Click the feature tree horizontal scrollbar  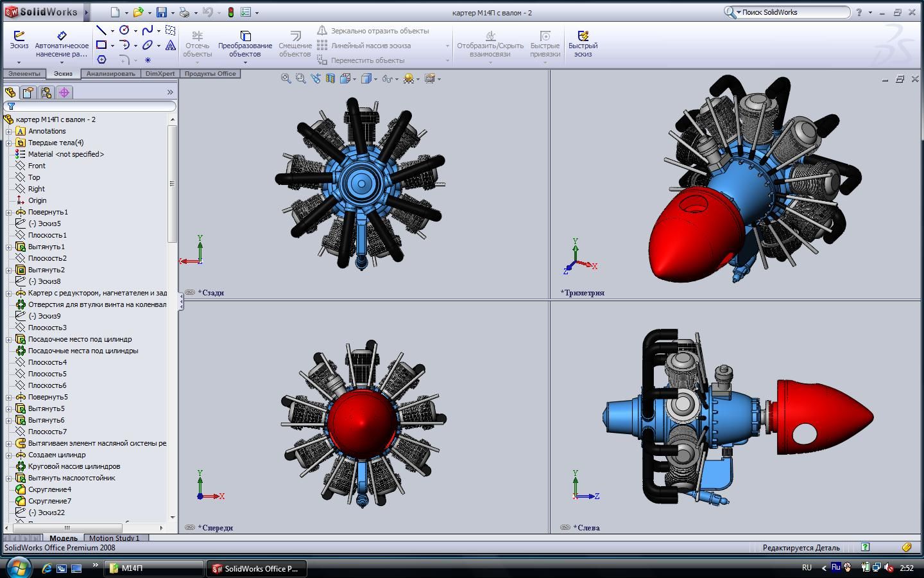click(67, 528)
